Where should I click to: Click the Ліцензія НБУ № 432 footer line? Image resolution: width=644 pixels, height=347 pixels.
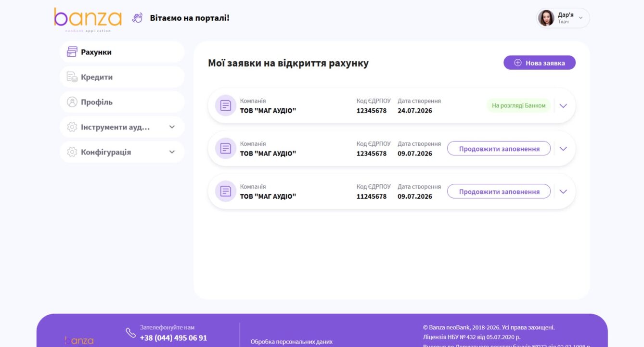[x=472, y=337]
